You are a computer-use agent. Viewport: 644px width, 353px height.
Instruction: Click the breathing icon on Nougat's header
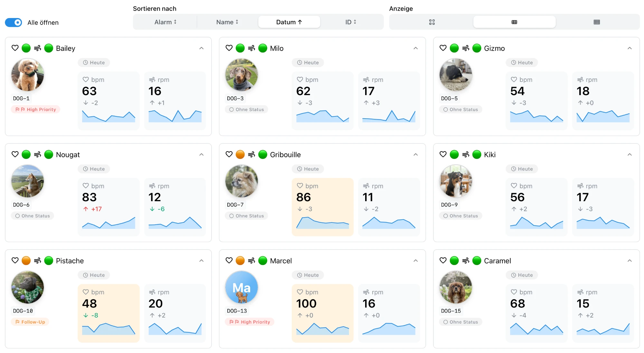[37, 154]
